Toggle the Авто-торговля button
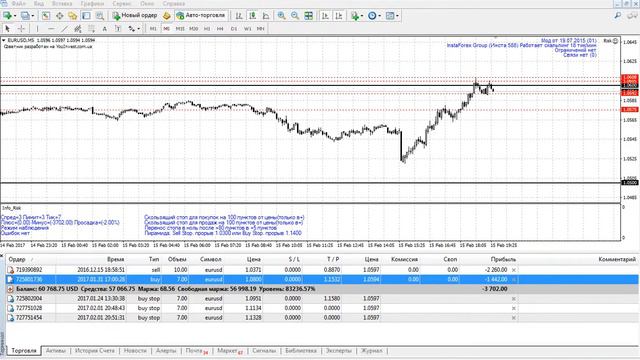Viewport: 640px width, 360px height. click(201, 16)
